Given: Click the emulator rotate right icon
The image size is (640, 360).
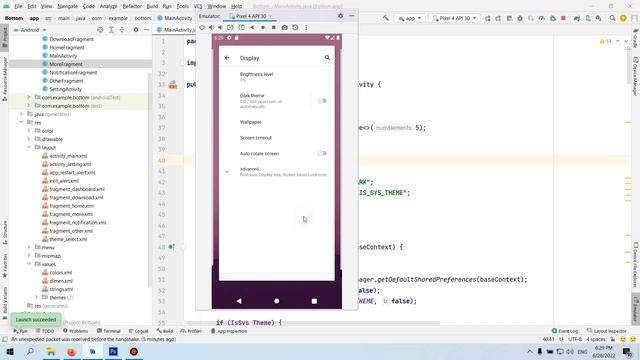Looking at the screenshot, I should point(241,27).
